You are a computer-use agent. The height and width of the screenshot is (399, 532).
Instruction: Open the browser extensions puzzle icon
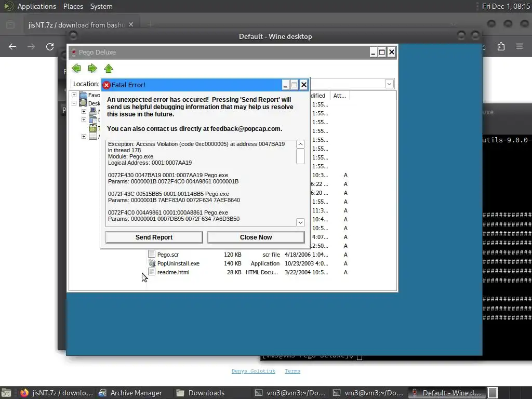click(x=501, y=46)
